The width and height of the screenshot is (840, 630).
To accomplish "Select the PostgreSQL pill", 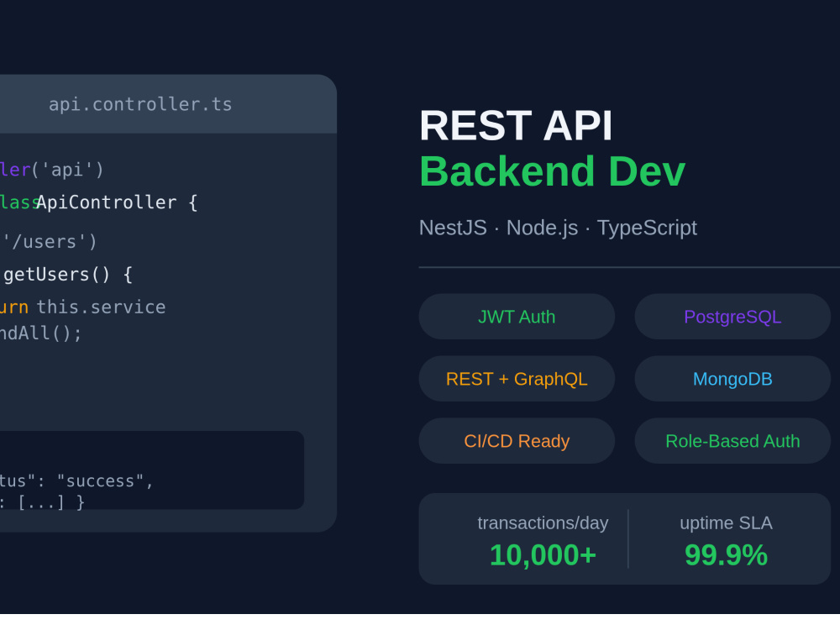I will click(732, 317).
